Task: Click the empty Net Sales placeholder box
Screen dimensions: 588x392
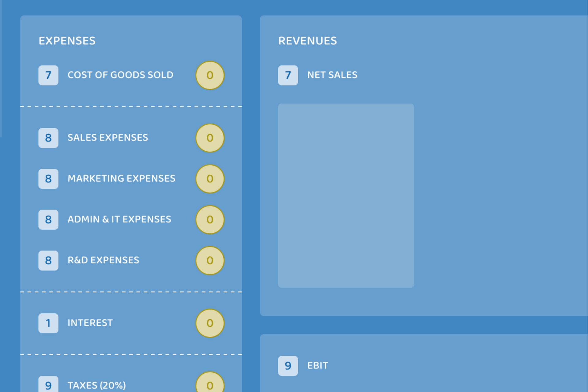Action: (346, 195)
